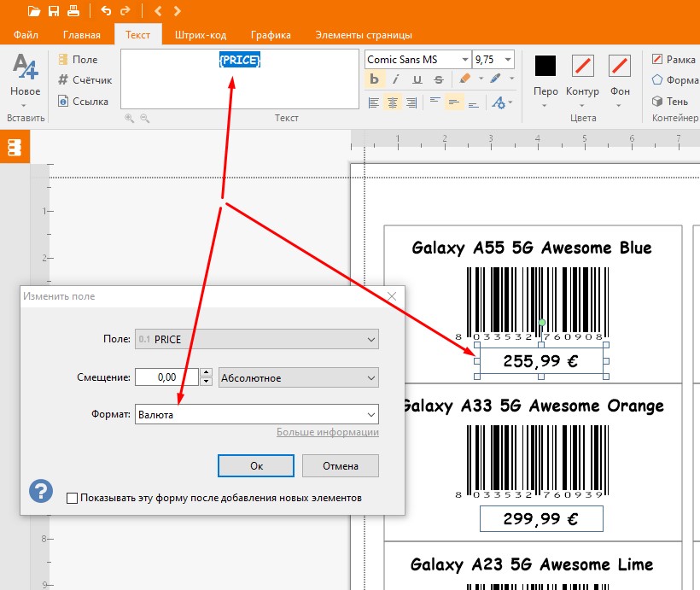Add a Тень shadow to the container
The height and width of the screenshot is (590, 700).
click(669, 102)
